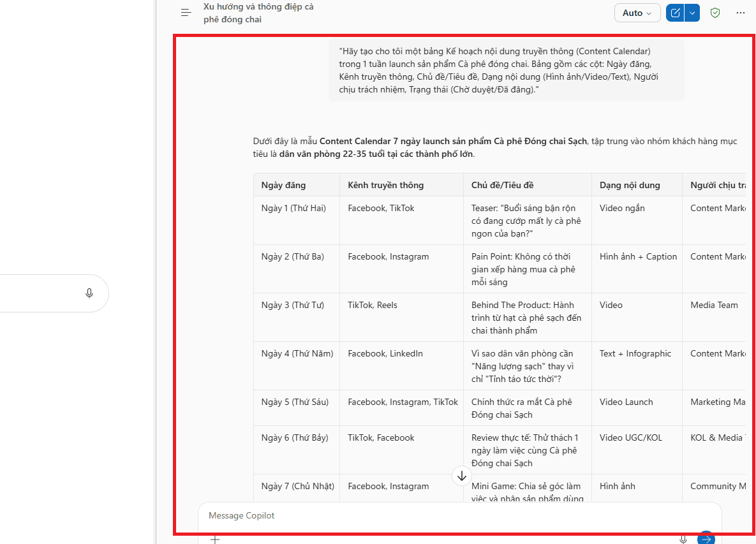Viewport: 756px width, 544px height.
Task: Expand the arrow next to new chat button
Action: [692, 13]
